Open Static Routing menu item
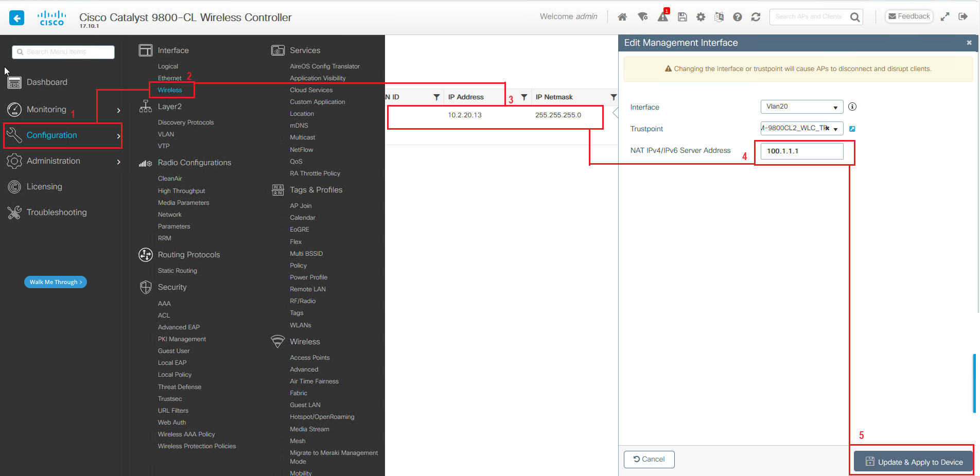This screenshot has height=476, width=980. click(178, 271)
